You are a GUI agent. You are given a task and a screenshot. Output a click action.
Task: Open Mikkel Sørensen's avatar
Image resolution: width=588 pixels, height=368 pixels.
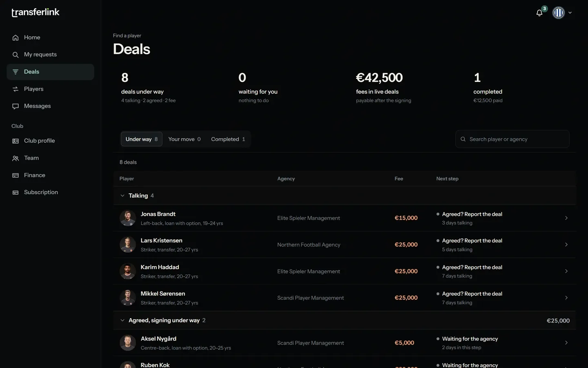point(128,298)
